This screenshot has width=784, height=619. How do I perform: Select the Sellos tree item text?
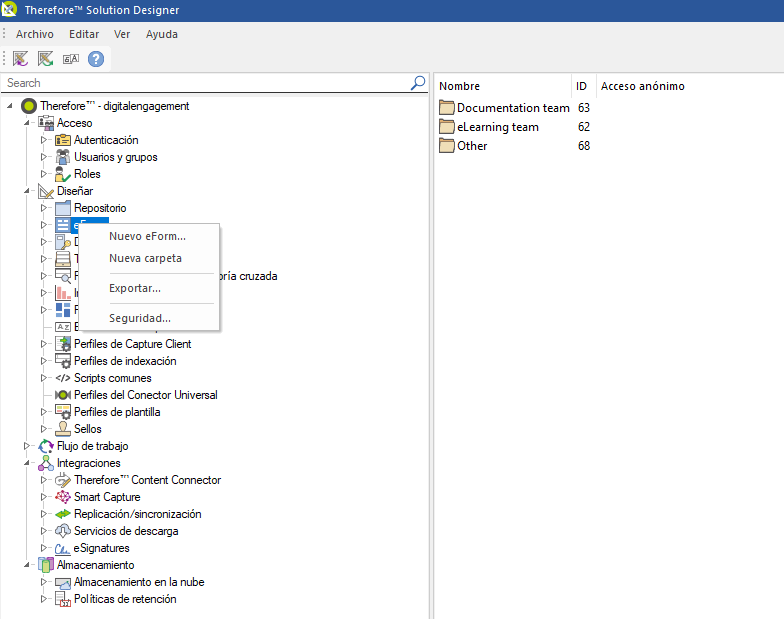coord(88,429)
